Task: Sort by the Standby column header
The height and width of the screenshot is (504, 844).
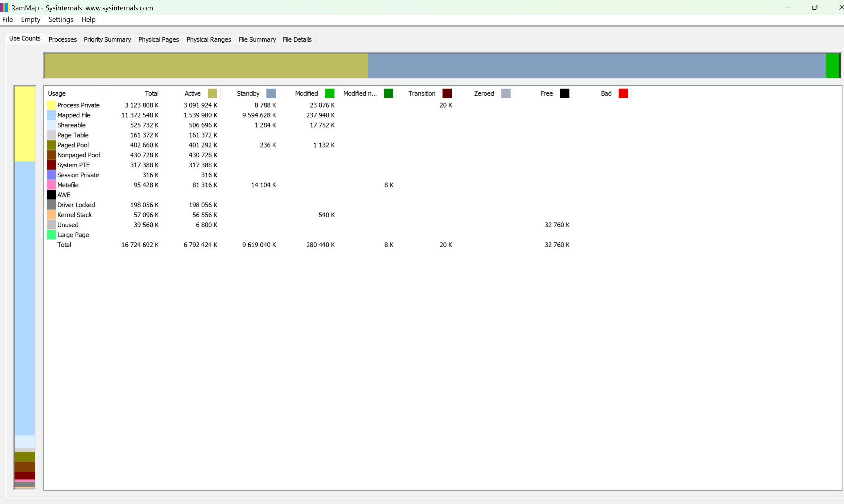Action: [248, 94]
